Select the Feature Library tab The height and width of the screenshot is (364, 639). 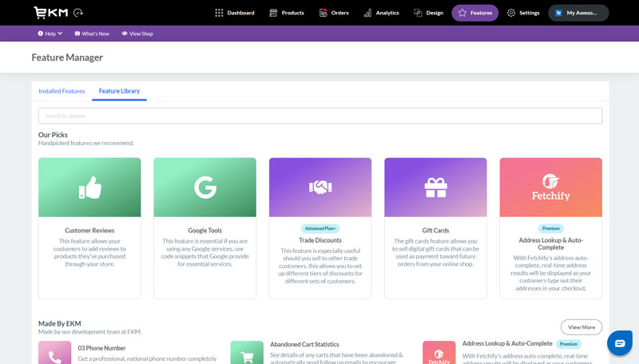(119, 91)
